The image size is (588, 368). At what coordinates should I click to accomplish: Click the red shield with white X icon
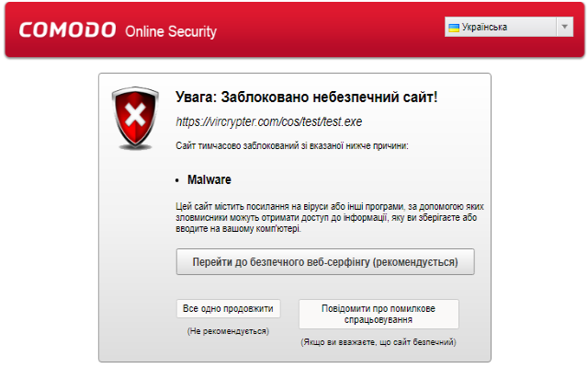click(135, 118)
